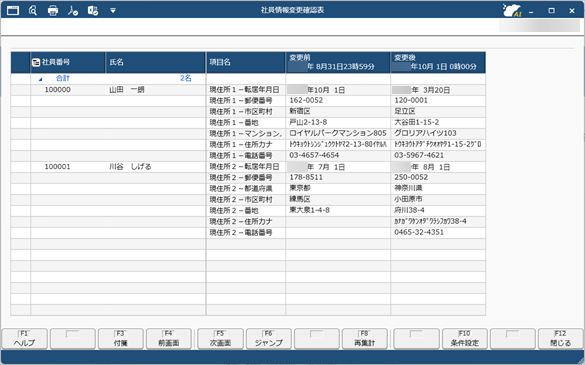Select postal code 250-0052
585x365 pixels.
[411, 177]
